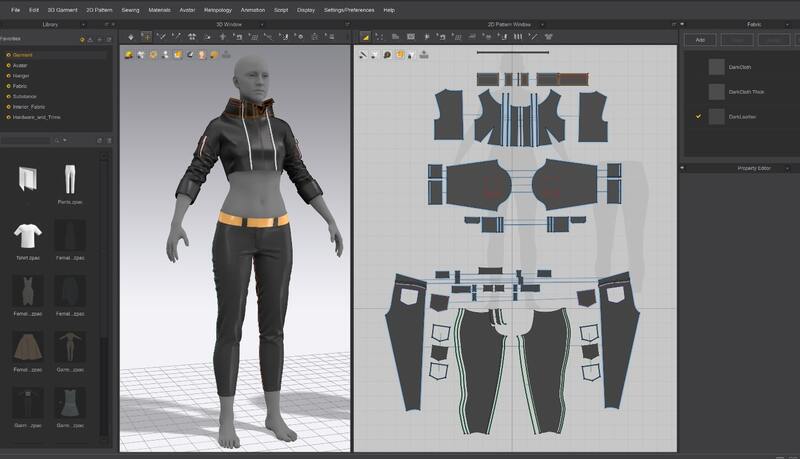Select the DarkCloth fabric swatch
The width and height of the screenshot is (800, 459).
tap(716, 67)
